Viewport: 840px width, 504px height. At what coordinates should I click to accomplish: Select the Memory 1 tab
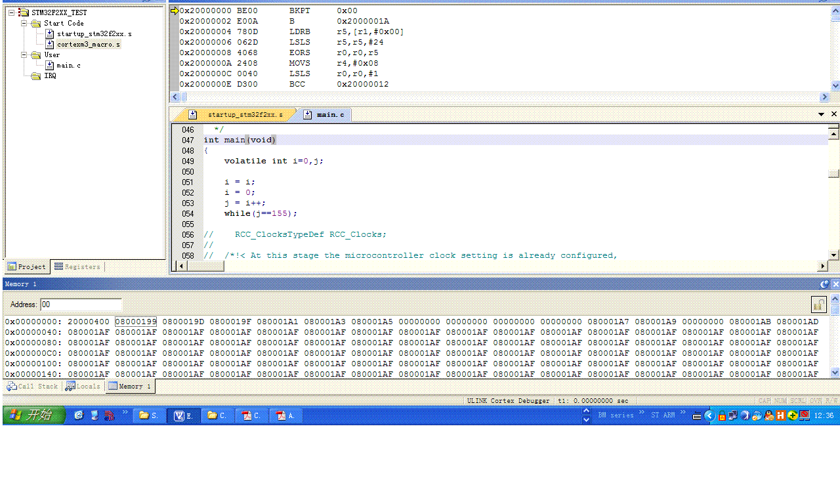coord(130,387)
